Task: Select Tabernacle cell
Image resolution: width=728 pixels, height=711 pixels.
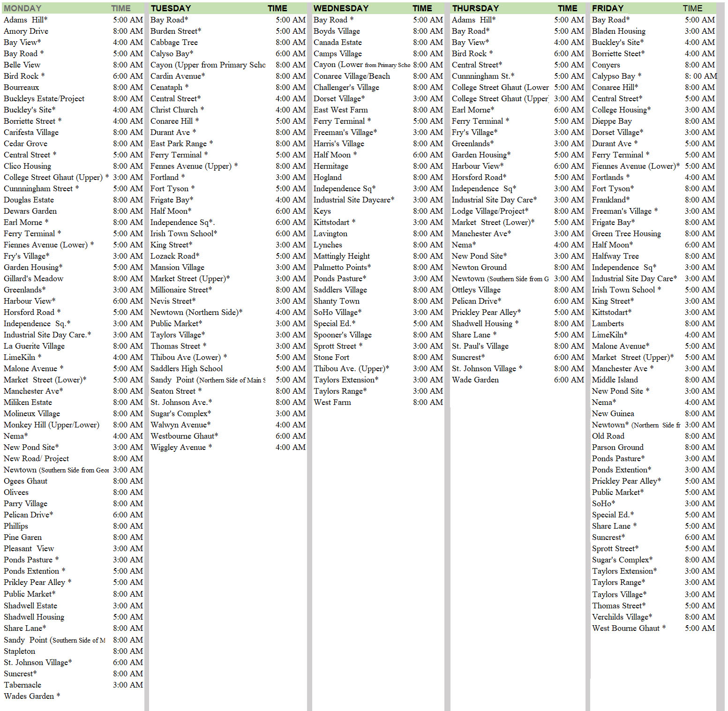Action: (23, 685)
